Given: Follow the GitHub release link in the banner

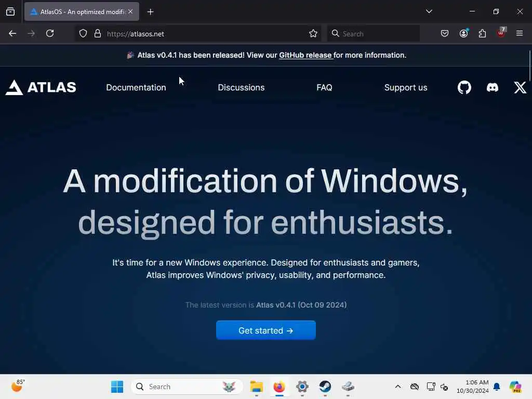Looking at the screenshot, I should pyautogui.click(x=305, y=55).
